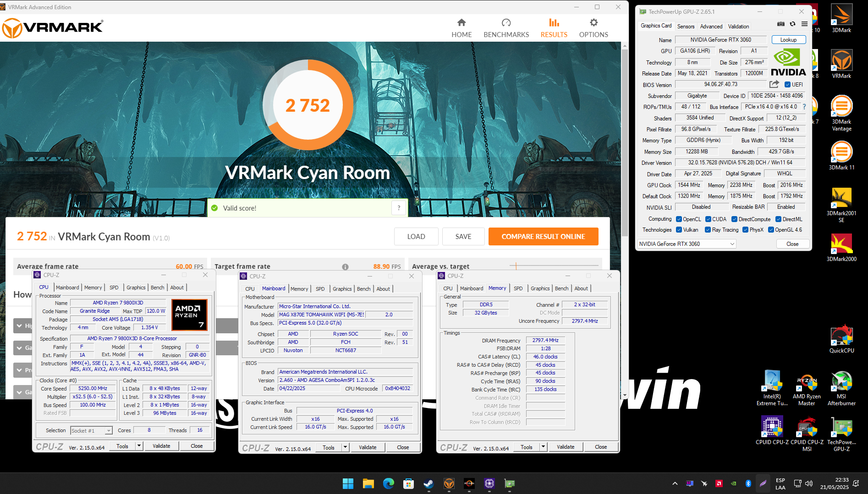Toggle the PhysX checkbox
This screenshot has height=494, width=868.
point(746,230)
